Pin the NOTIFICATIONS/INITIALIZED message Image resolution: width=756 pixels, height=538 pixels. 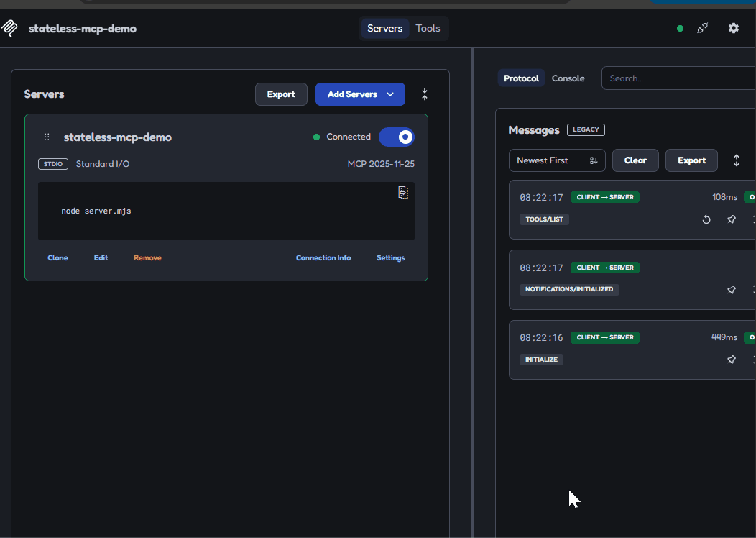click(732, 290)
